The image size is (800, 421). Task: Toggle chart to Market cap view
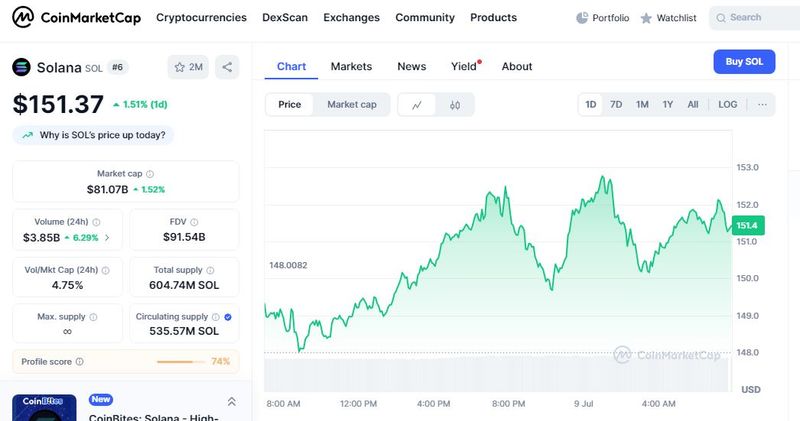coord(352,105)
